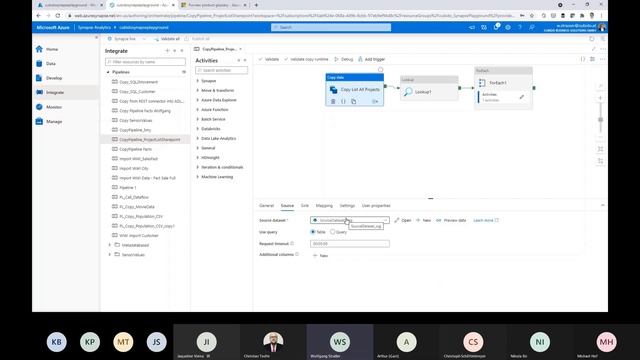
Task: Expand the Iteration & conditionals activities group
Action: (198, 167)
